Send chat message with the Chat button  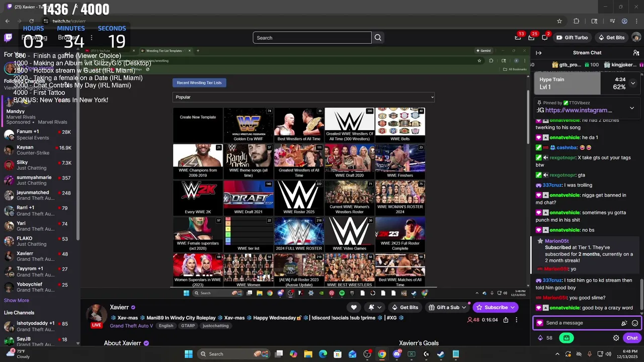(x=632, y=338)
